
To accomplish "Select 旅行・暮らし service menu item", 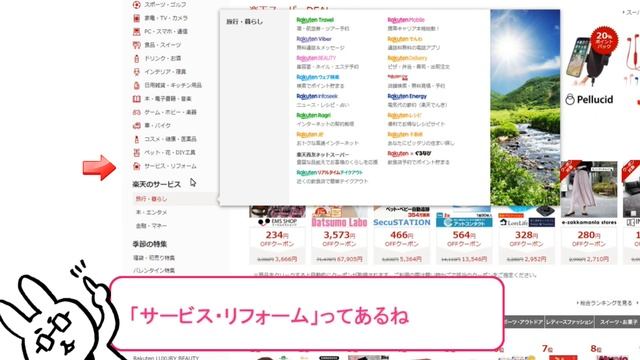I will pos(151,199).
